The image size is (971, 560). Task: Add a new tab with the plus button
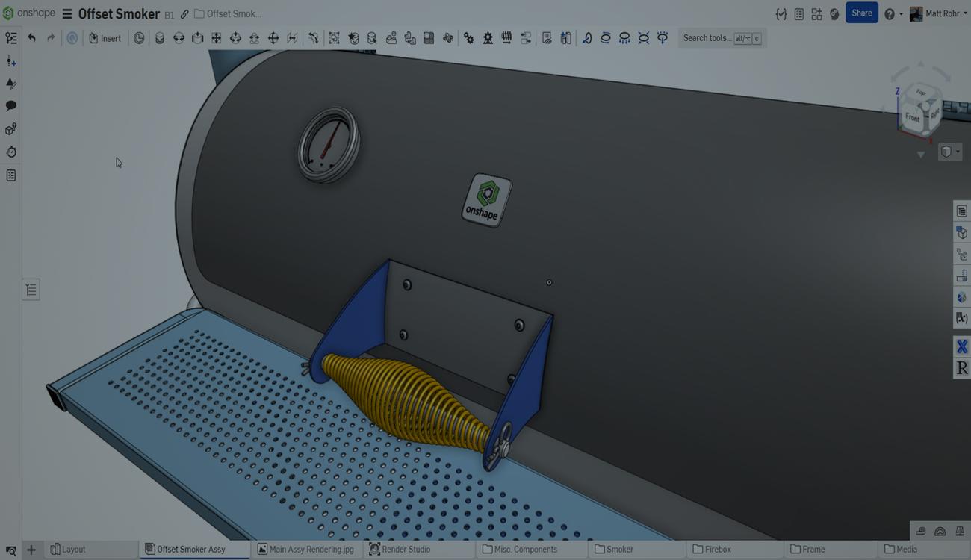(x=31, y=549)
